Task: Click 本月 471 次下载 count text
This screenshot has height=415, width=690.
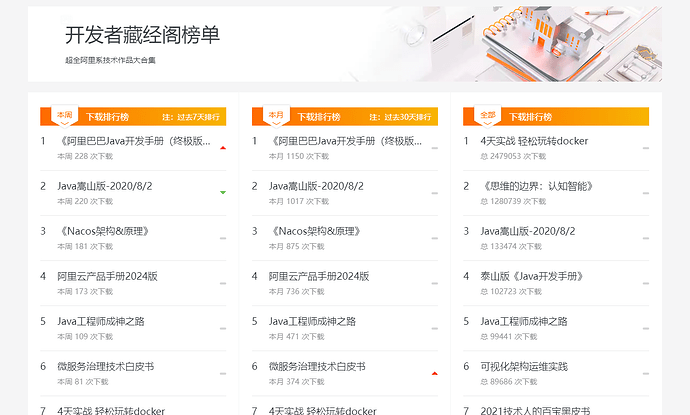Action: coord(297,337)
